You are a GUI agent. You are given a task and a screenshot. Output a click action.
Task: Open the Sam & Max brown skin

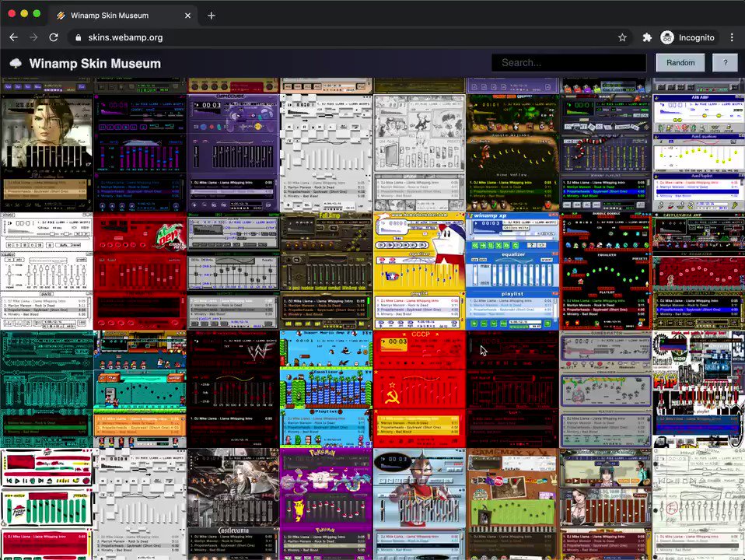[x=512, y=504]
